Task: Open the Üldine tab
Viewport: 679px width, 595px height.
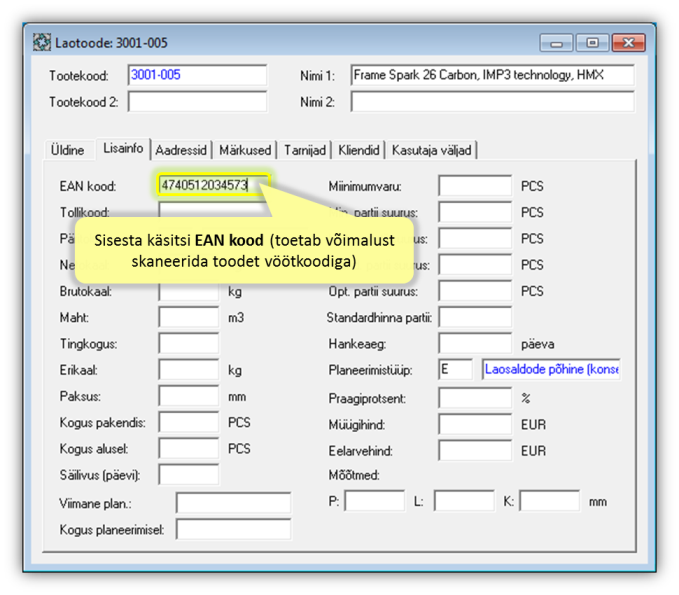Action: pyautogui.click(x=68, y=150)
